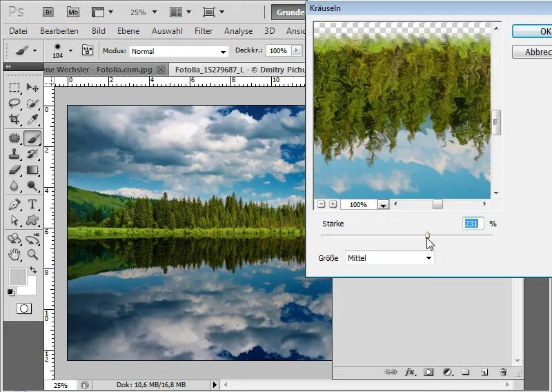
Task: Open the layer style fx button
Action: coord(409,372)
